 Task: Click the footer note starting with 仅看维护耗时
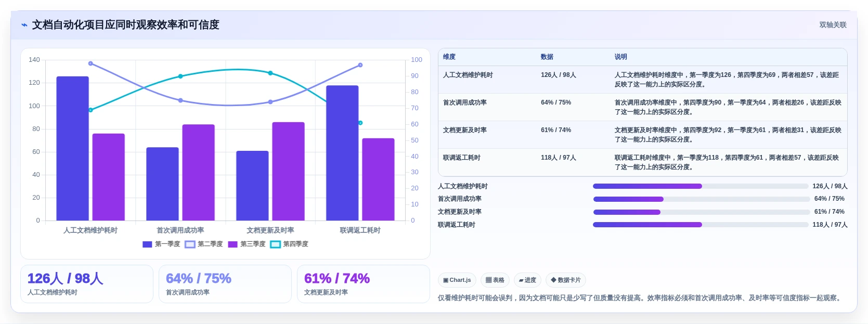pos(640,298)
